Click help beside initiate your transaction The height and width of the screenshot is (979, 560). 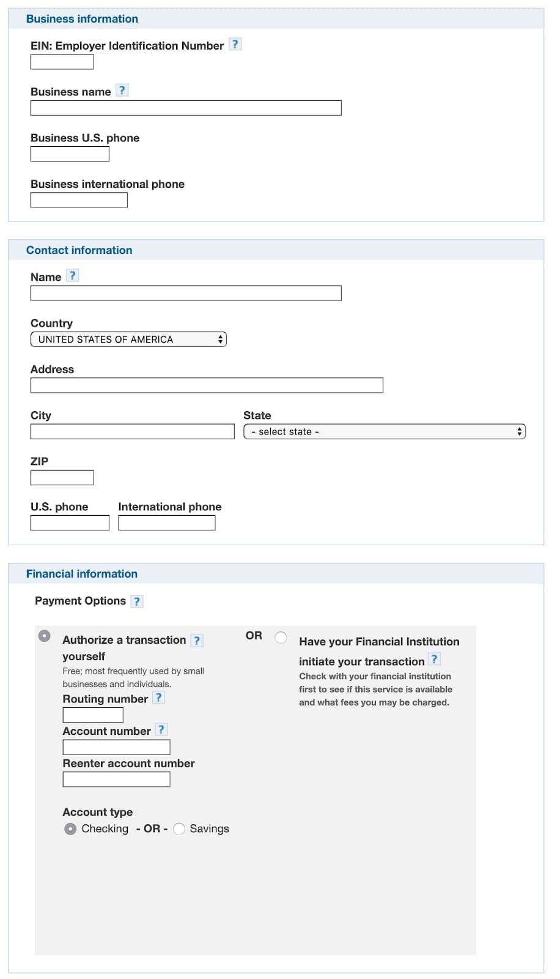[x=434, y=660]
